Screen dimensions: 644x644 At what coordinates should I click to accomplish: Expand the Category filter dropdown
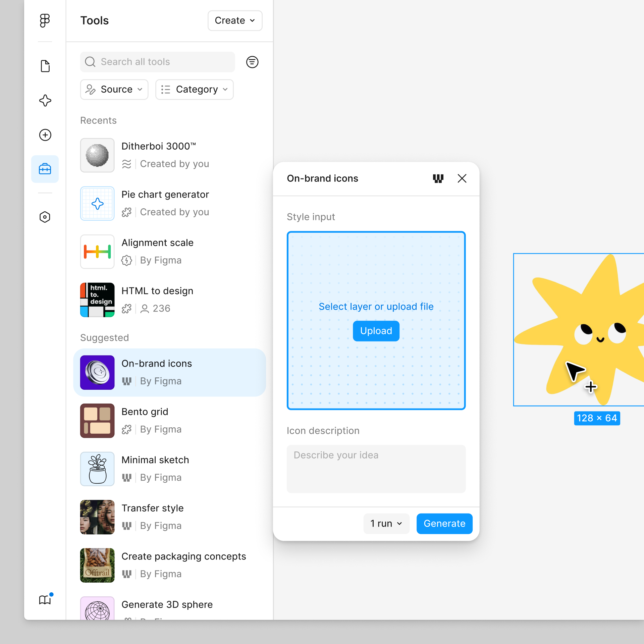point(195,90)
